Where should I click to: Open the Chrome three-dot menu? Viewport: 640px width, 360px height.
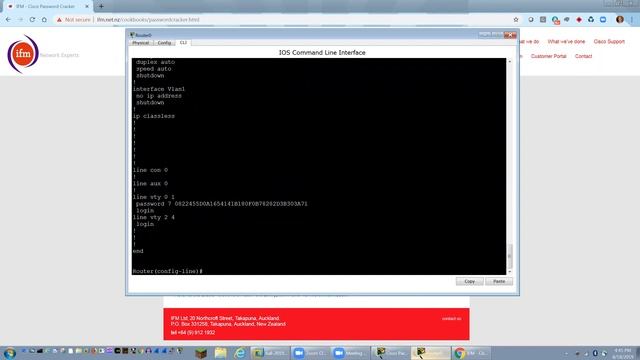(632, 20)
